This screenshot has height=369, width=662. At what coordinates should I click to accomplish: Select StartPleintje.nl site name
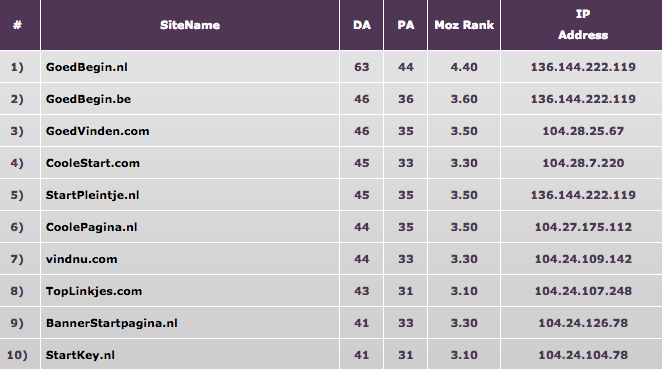coord(92,195)
